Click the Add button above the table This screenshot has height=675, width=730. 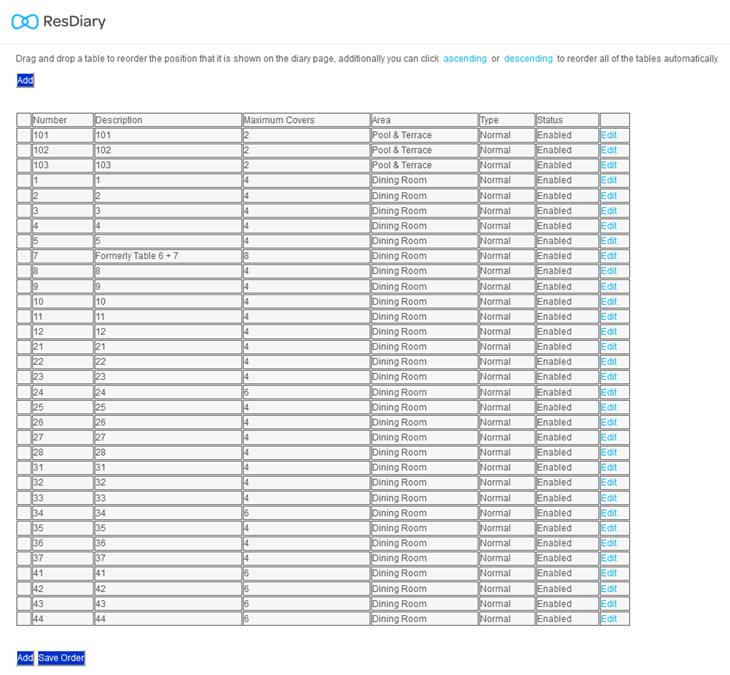[x=25, y=80]
